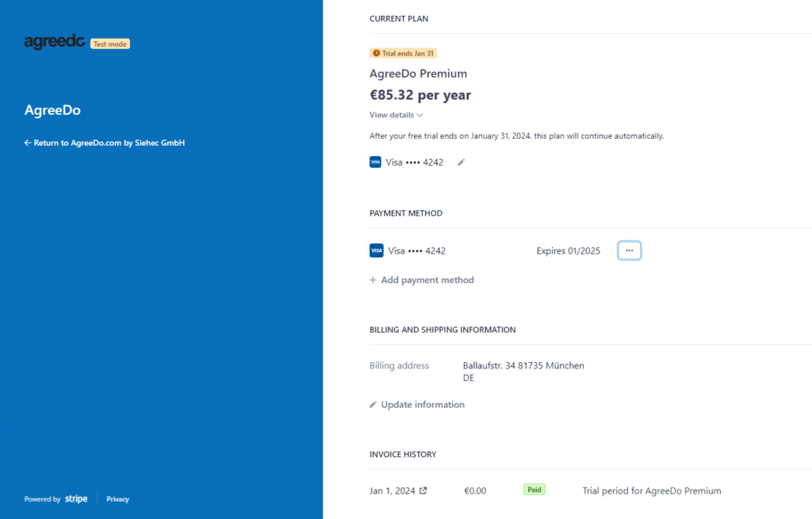Image resolution: width=812 pixels, height=519 pixels.
Task: Open the Privacy link
Action: coord(117,499)
